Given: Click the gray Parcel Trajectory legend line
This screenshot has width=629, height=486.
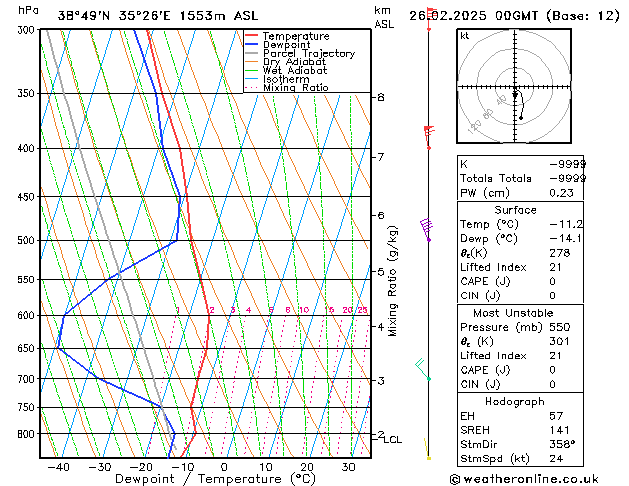Looking at the screenshot, I should point(252,53).
